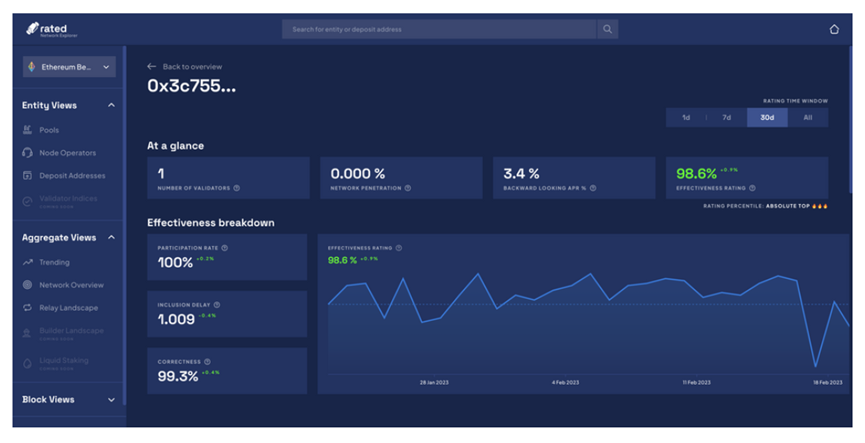This screenshot has height=443, width=865.
Task: Collapse the Aggregate Views section
Action: click(111, 238)
